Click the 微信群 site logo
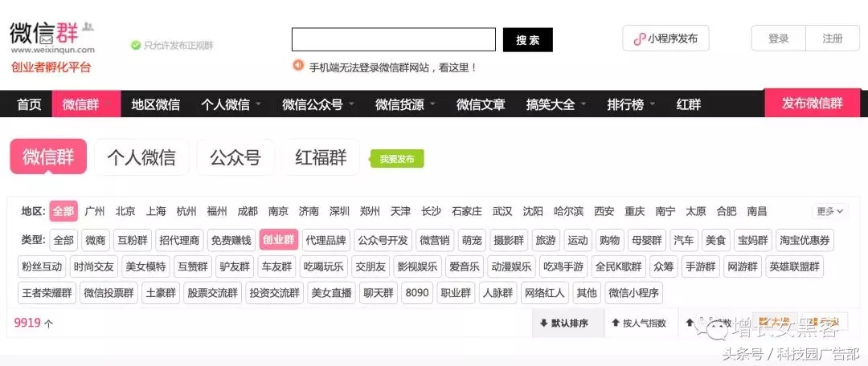 click(x=52, y=39)
